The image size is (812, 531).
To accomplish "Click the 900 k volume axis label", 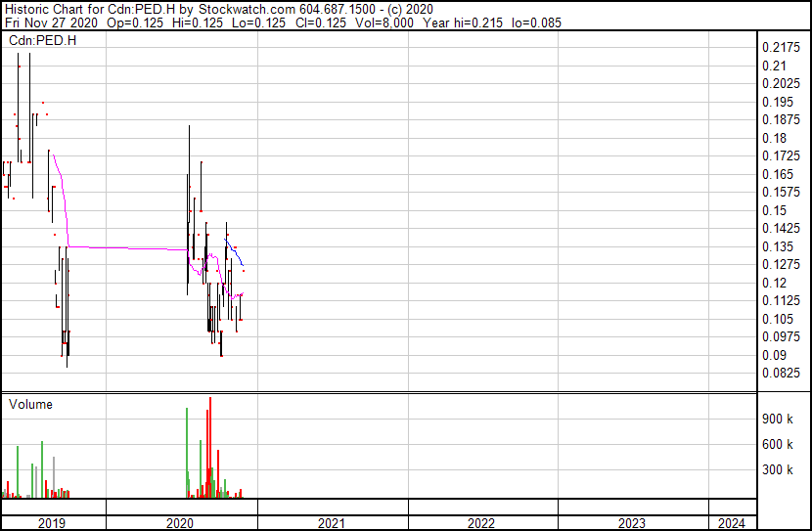I will coord(778,420).
